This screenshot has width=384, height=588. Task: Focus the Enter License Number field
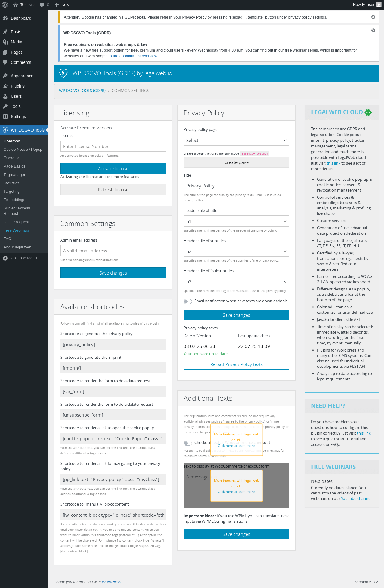point(113,146)
